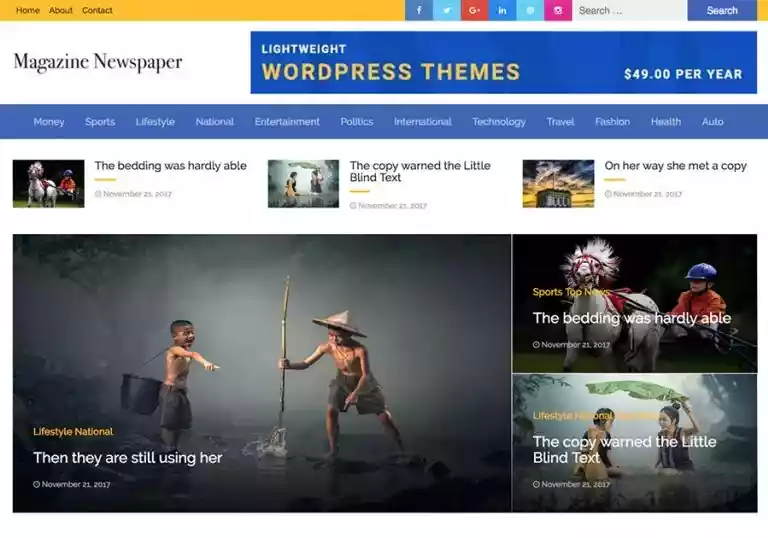Click the small umbrella girls thumbnail
The image size is (768, 538).
[x=303, y=184]
